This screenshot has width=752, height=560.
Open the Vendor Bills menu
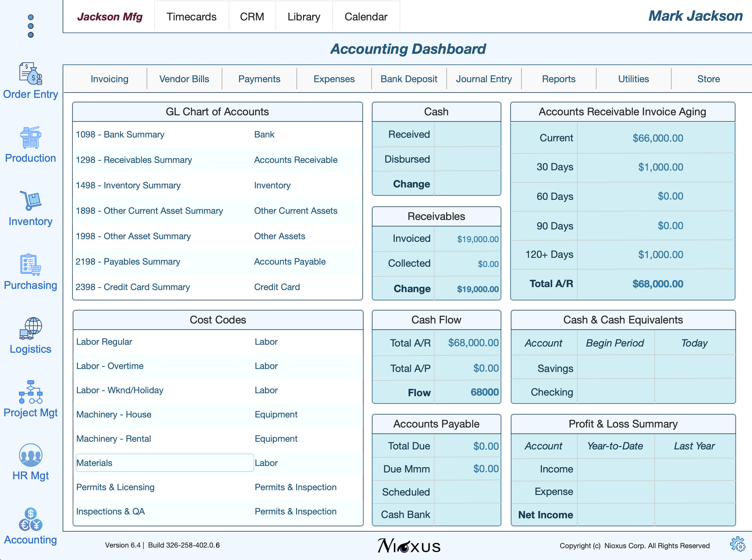(184, 79)
